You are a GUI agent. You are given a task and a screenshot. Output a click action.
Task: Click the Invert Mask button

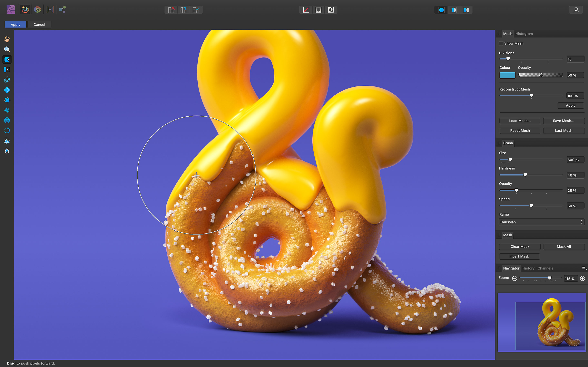[x=519, y=256]
